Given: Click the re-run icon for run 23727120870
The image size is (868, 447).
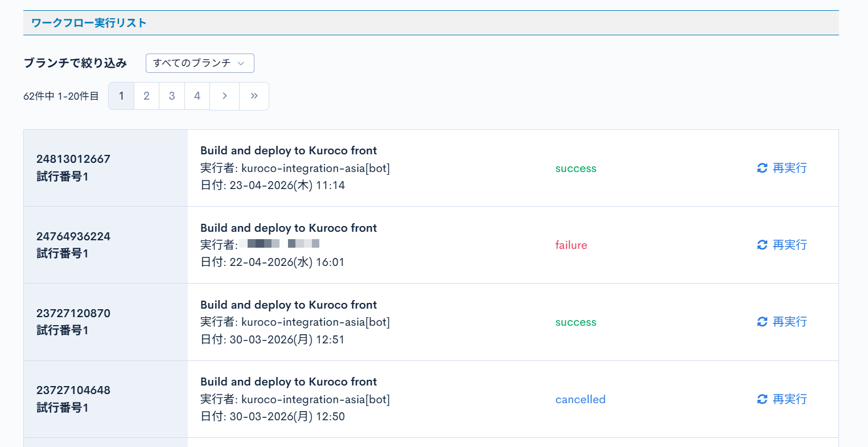Looking at the screenshot, I should [x=762, y=322].
